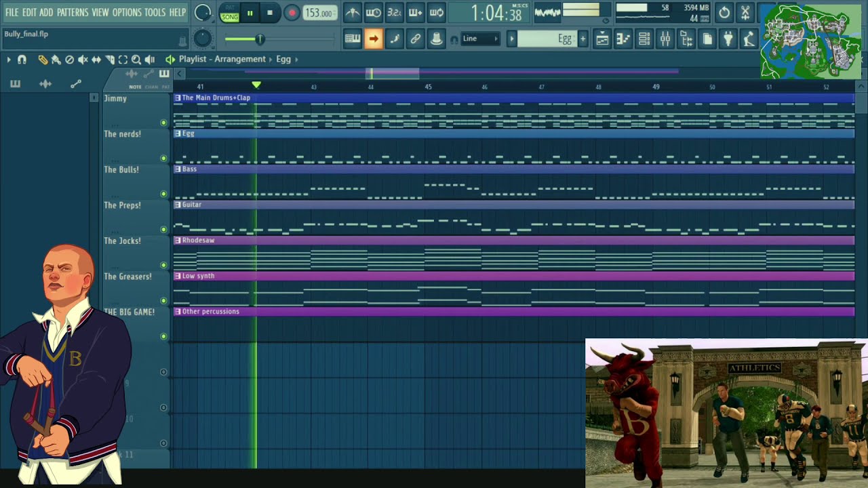Select the playback/scrub speaker tool

click(150, 60)
